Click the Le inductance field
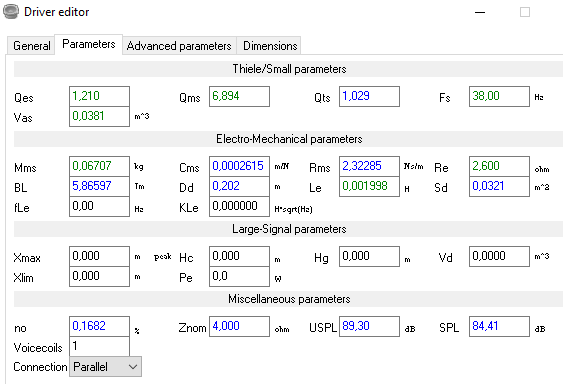Screen dimensions: 563x384 369,186
